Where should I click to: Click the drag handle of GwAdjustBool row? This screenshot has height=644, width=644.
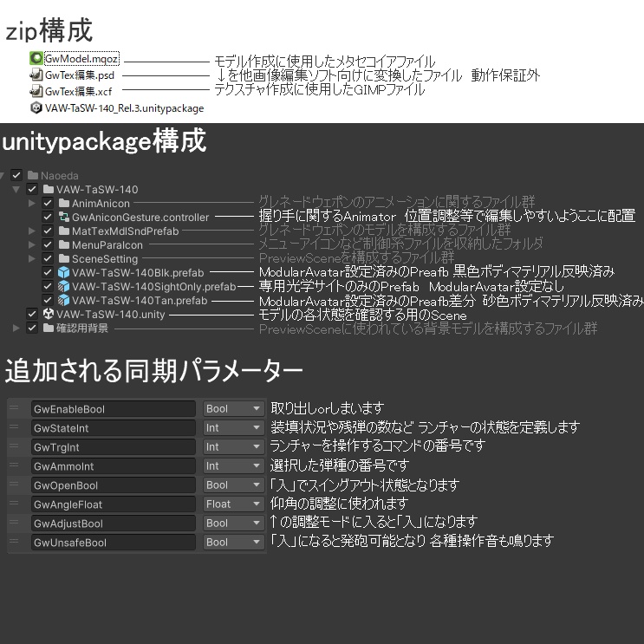click(x=14, y=523)
